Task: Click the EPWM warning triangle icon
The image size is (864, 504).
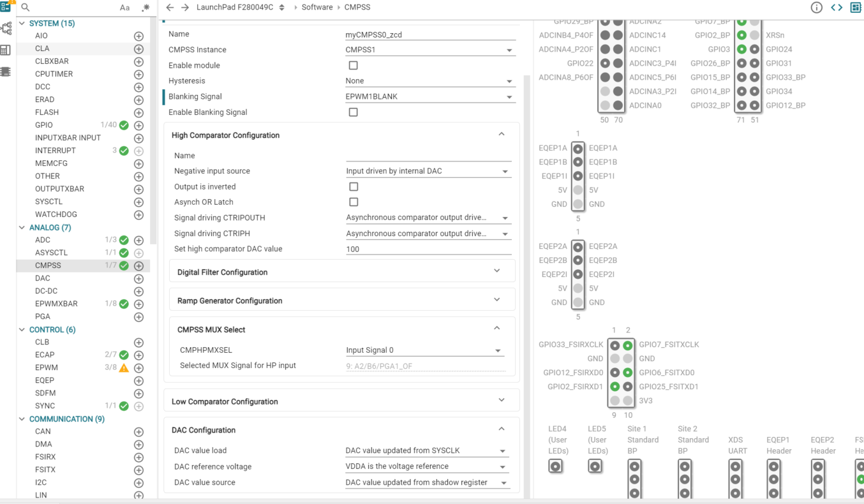Action: coord(124,368)
